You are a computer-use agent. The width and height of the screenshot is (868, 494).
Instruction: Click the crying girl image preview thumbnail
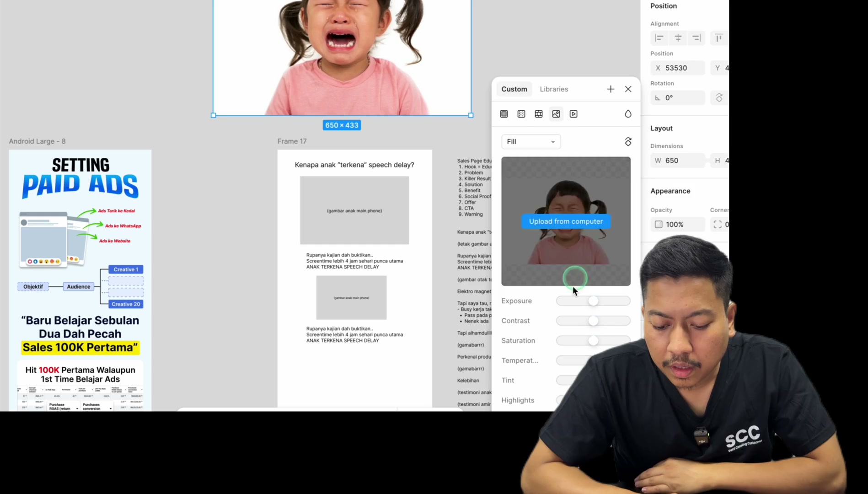(566, 221)
